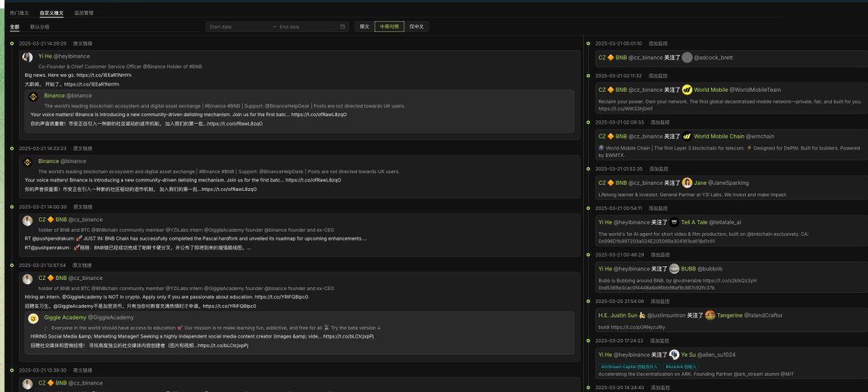Click the Tangerine avatar icon
Viewport: 868px width, 392px height.
click(x=710, y=315)
